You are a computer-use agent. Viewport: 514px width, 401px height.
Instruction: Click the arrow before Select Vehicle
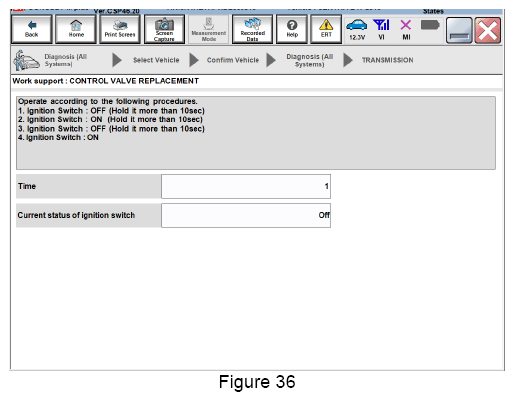coord(117,60)
